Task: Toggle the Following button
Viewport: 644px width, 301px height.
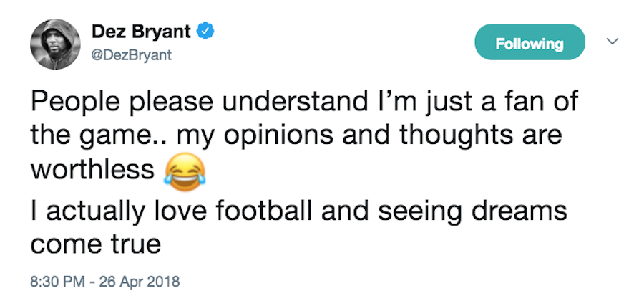Action: point(530,44)
